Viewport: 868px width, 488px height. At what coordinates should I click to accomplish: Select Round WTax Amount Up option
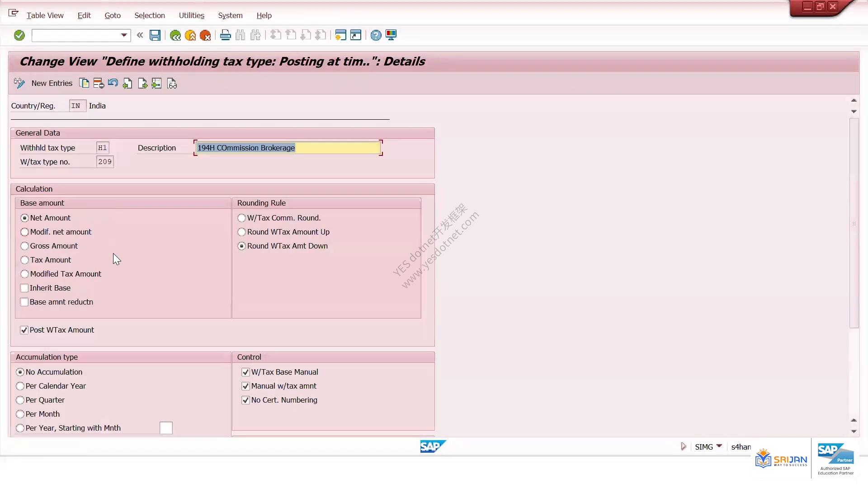[x=241, y=232]
